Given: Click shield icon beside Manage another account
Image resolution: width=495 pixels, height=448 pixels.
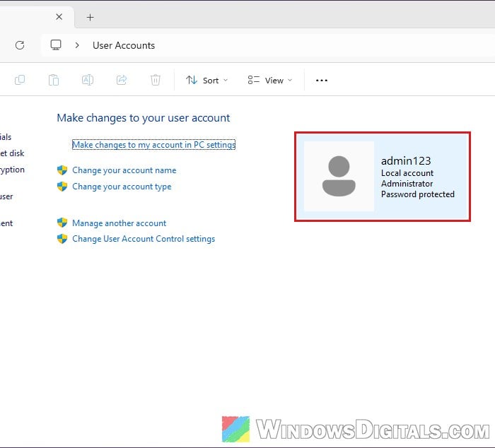Looking at the screenshot, I should click(62, 223).
